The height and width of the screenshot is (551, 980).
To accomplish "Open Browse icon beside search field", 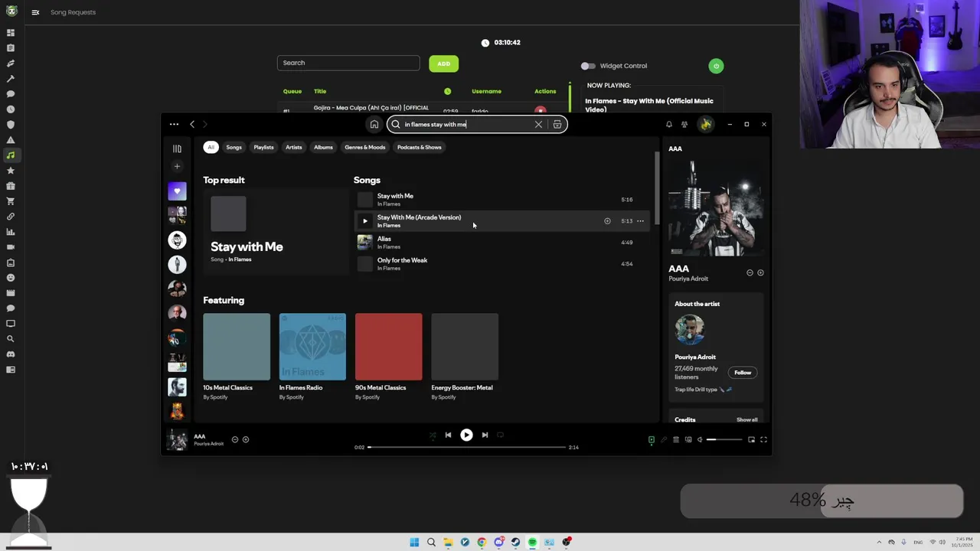I will 557,124.
